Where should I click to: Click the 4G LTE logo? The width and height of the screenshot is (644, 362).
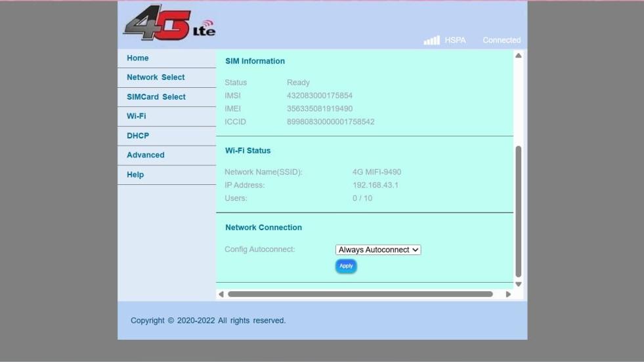(169, 24)
